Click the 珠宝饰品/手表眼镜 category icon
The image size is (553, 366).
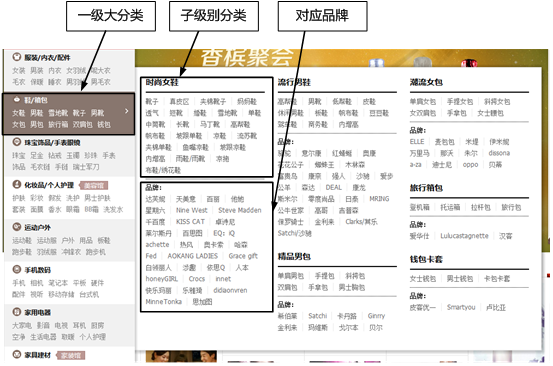[x=17, y=142]
